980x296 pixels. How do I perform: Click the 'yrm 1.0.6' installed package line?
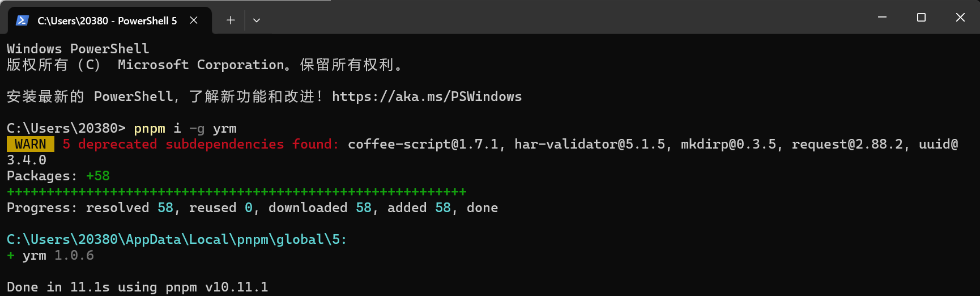[x=50, y=255]
